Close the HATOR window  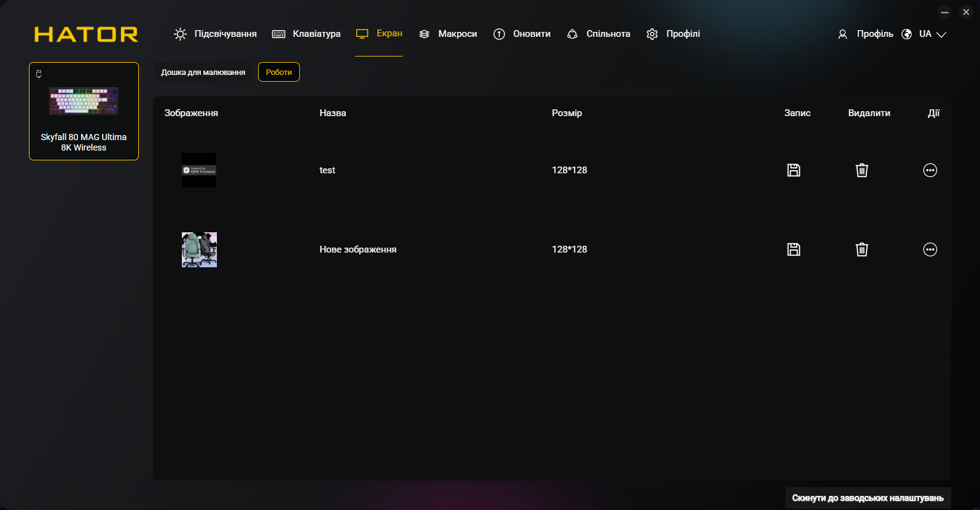(x=966, y=12)
